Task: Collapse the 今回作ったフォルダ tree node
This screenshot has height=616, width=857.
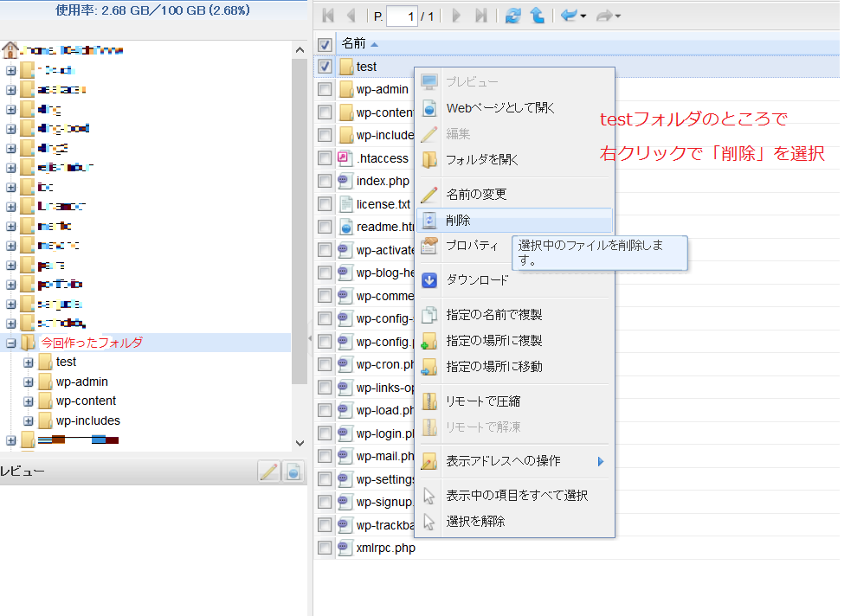Action: click(11, 343)
